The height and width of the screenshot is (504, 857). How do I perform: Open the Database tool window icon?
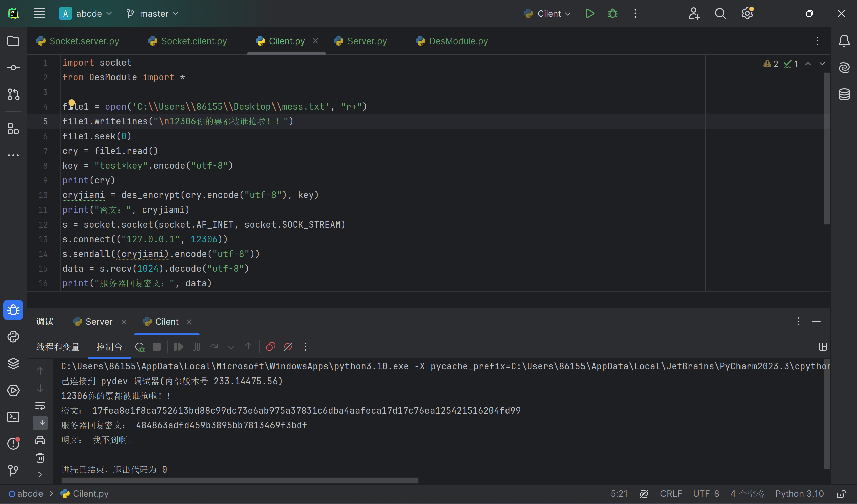tap(844, 94)
